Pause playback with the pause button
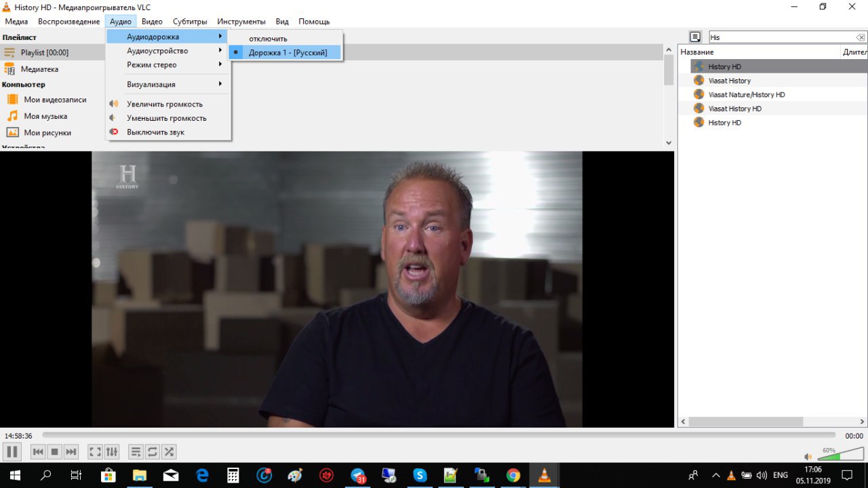This screenshot has height=488, width=868. [x=12, y=451]
